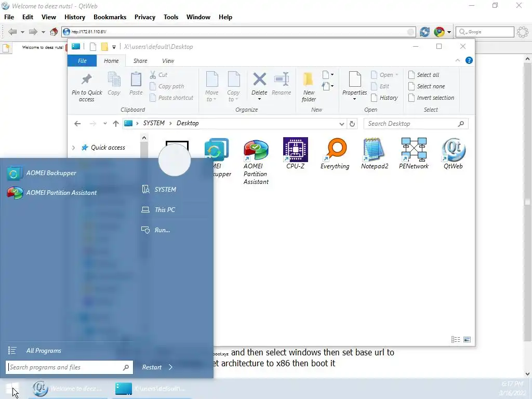Click Invert selection in ribbon
Screen dimensions: 532x399
click(x=431, y=98)
